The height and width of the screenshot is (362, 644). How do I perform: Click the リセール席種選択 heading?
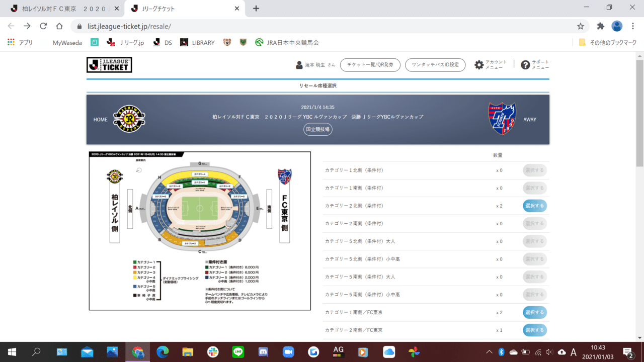pos(318,86)
